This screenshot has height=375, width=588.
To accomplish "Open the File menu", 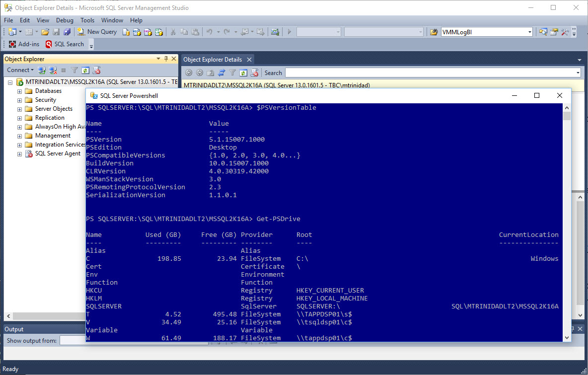I will [8, 20].
